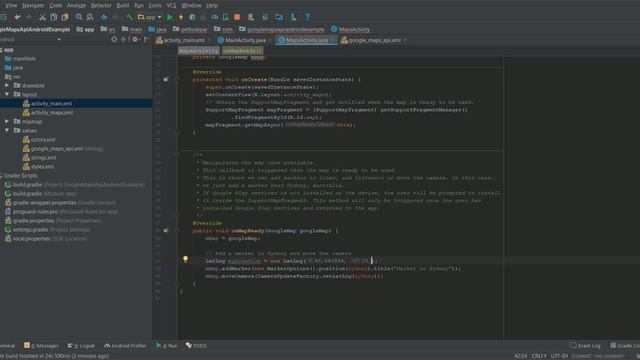Click the collapse-all icon in project panel
640x360 pixels.
point(123,39)
